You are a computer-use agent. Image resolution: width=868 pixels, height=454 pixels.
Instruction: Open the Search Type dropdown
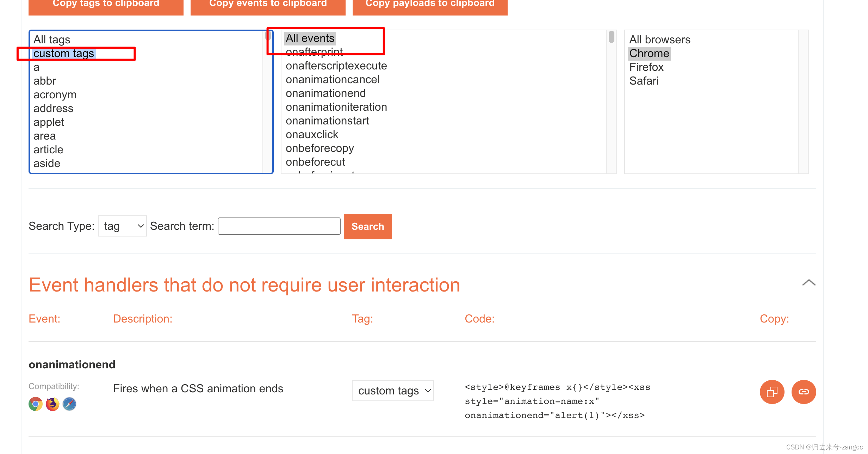click(x=122, y=226)
